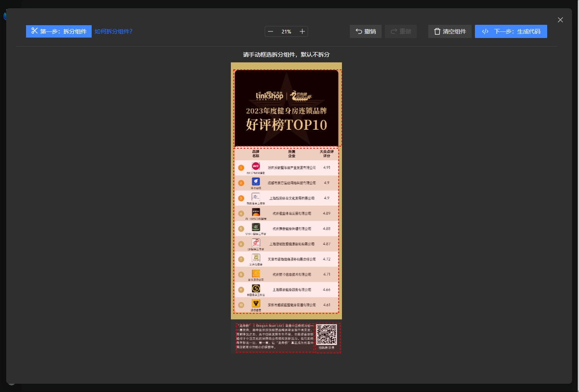Select the 4.89 rating score

coord(327,213)
